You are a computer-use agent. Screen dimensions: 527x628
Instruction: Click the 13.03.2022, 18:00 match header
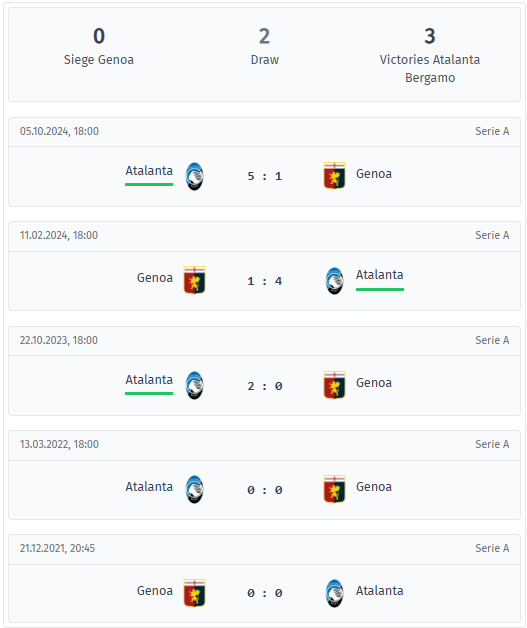coord(264,444)
